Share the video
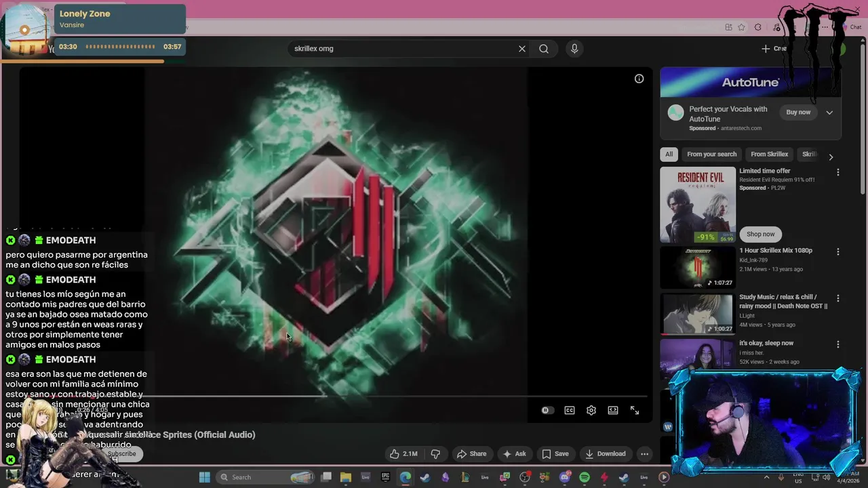This screenshot has height=488, width=868. tap(471, 453)
